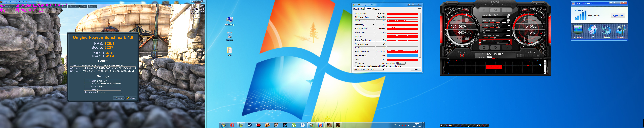Open the Afterburner information (i) button
The width and height of the screenshot is (644, 128).
tap(507, 10)
